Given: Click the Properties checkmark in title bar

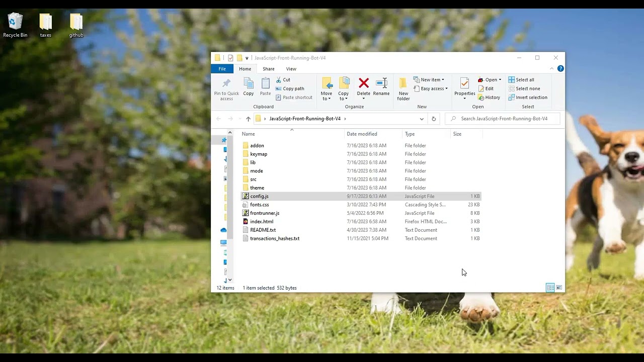Looking at the screenshot, I should click(230, 58).
